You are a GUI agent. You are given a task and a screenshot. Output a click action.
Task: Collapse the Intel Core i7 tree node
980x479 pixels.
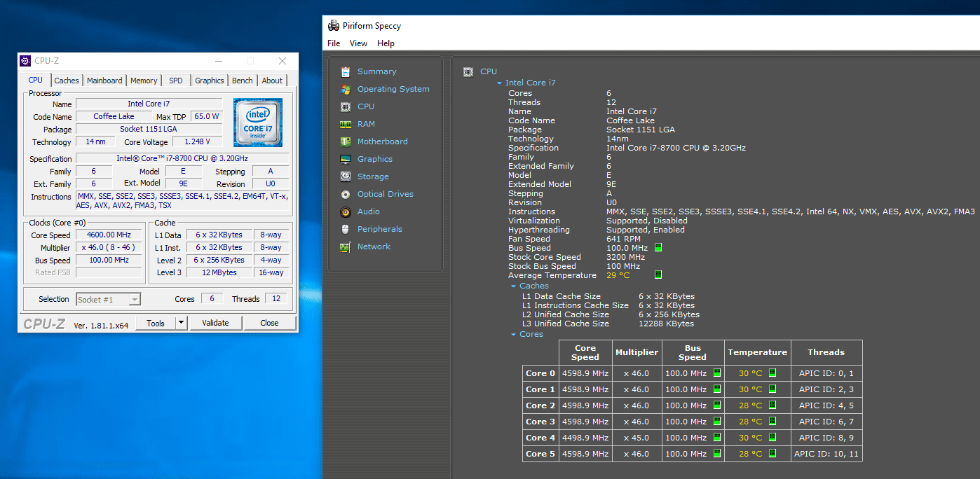pos(499,83)
